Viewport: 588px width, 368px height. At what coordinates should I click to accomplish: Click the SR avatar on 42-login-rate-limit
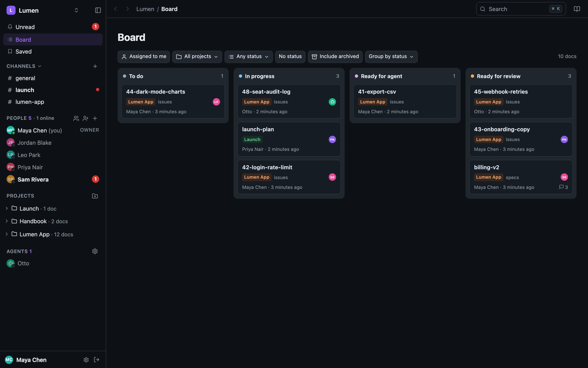coord(332,177)
